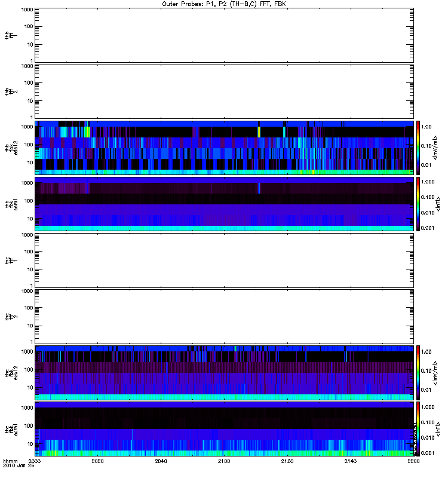
Task: Click the yellow burst near 2110 in thb edc12
Action: (x=259, y=132)
